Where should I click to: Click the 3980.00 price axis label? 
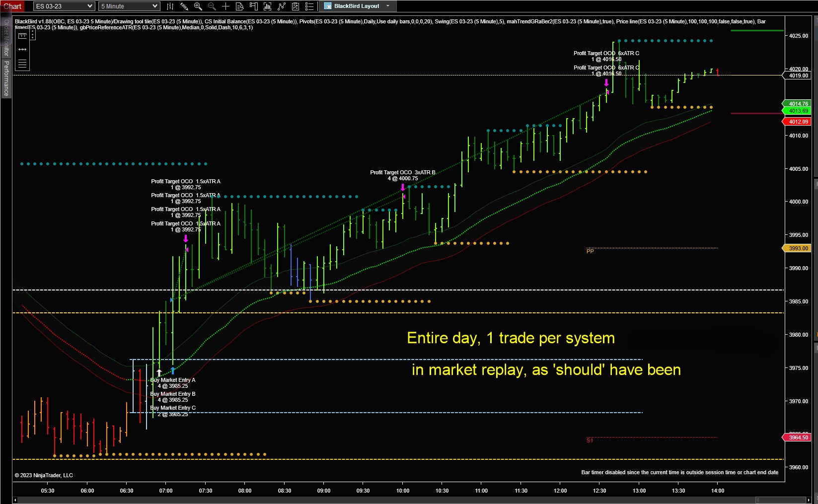click(x=799, y=335)
